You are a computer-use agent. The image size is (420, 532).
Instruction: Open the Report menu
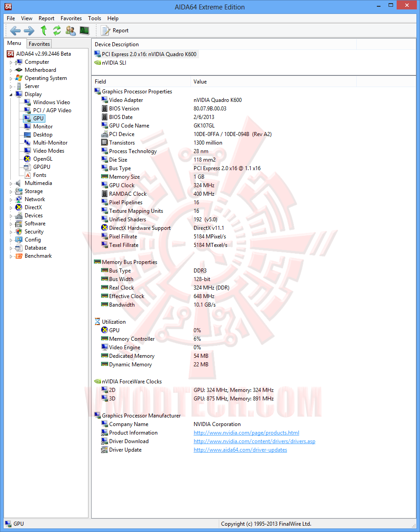tap(46, 18)
